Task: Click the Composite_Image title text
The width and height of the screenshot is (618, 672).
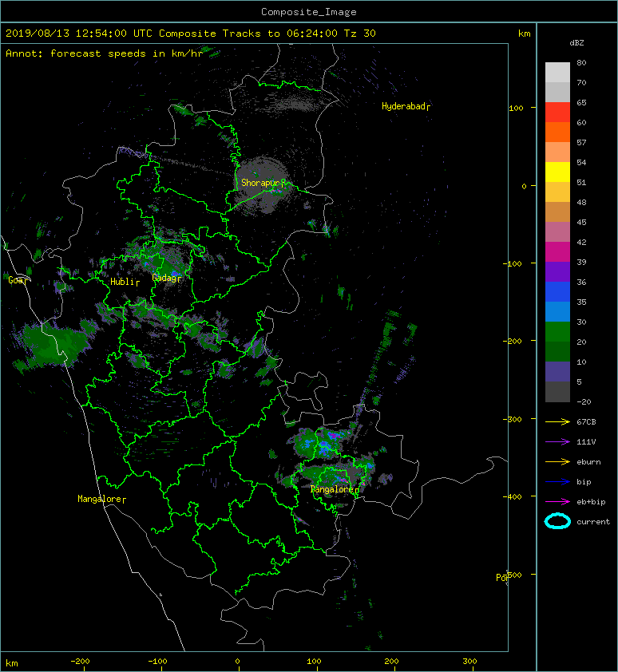Action: [309, 12]
